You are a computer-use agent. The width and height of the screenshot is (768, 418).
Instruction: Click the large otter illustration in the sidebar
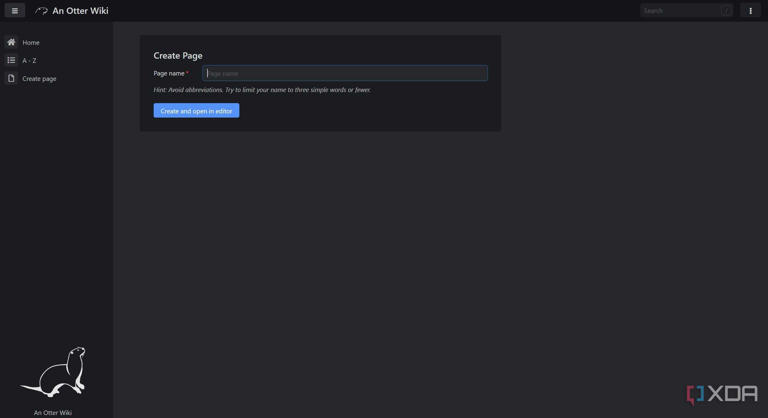[55, 372]
